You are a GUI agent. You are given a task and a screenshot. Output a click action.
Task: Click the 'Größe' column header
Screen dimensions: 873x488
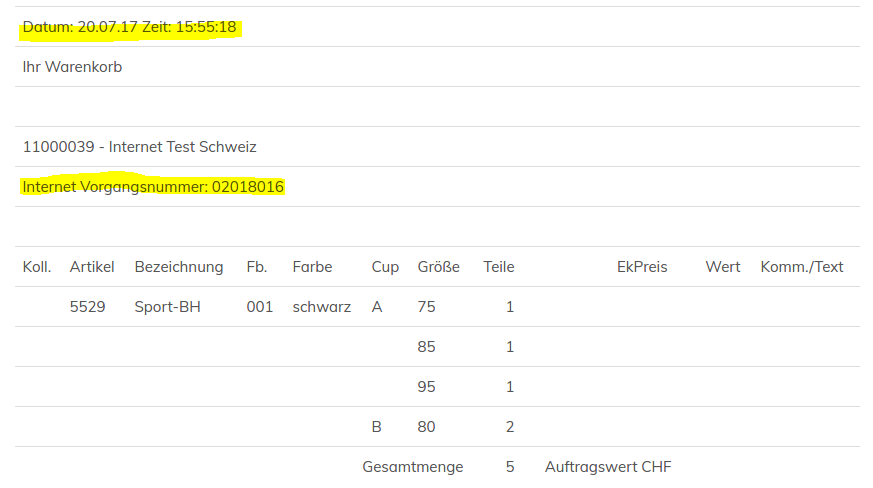(439, 267)
